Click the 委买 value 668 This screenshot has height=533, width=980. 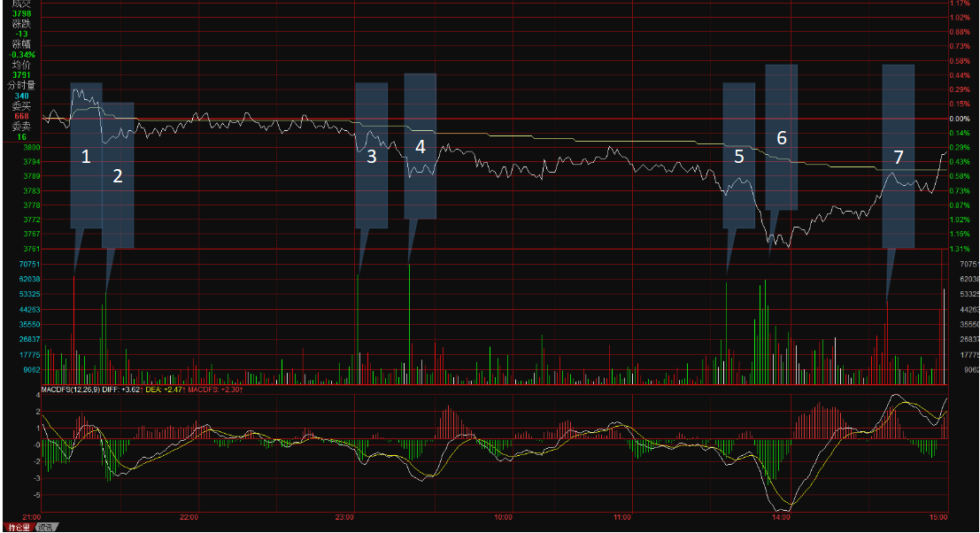coord(22,116)
